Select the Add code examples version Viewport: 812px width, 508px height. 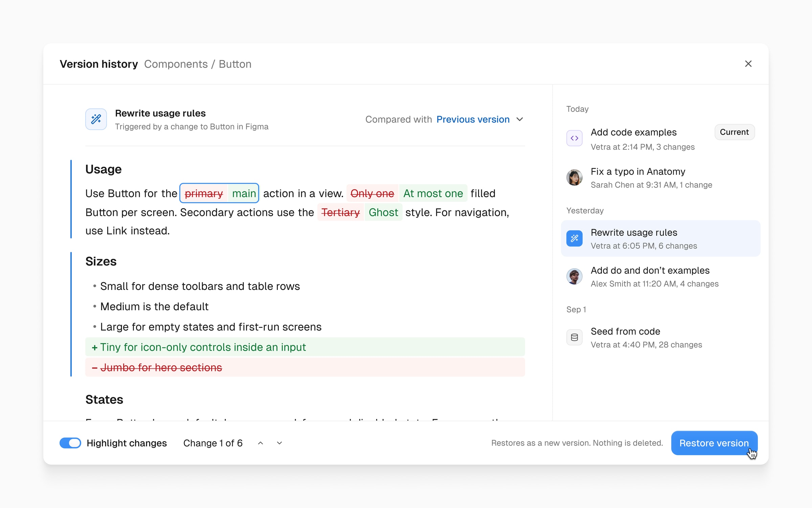pyautogui.click(x=660, y=139)
